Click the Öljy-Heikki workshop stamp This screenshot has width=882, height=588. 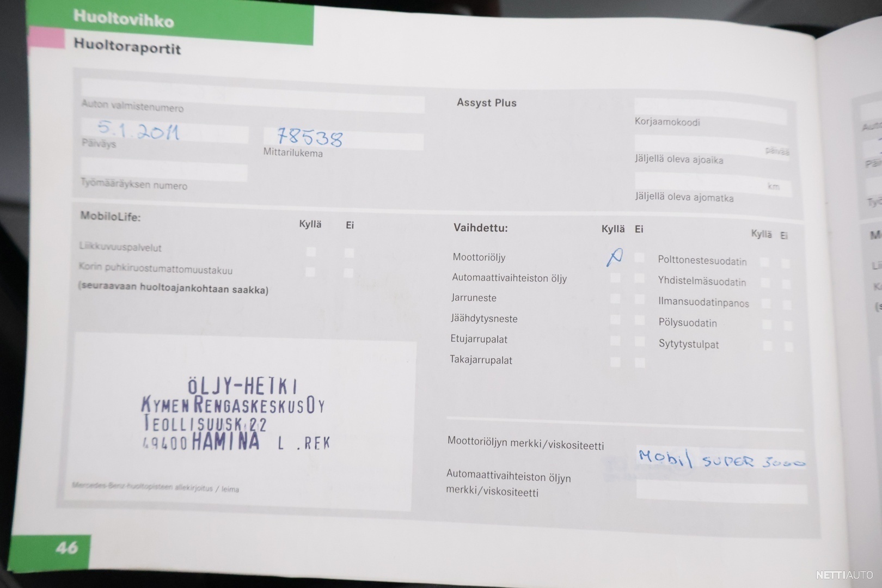(x=235, y=415)
